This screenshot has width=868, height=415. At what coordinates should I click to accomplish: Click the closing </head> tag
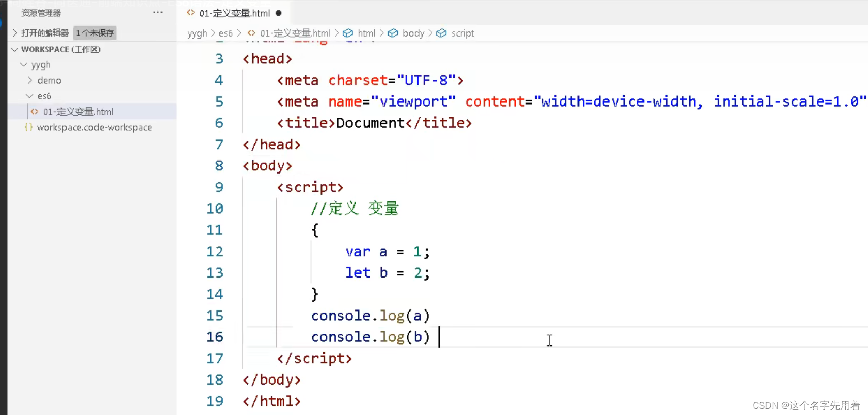click(272, 145)
